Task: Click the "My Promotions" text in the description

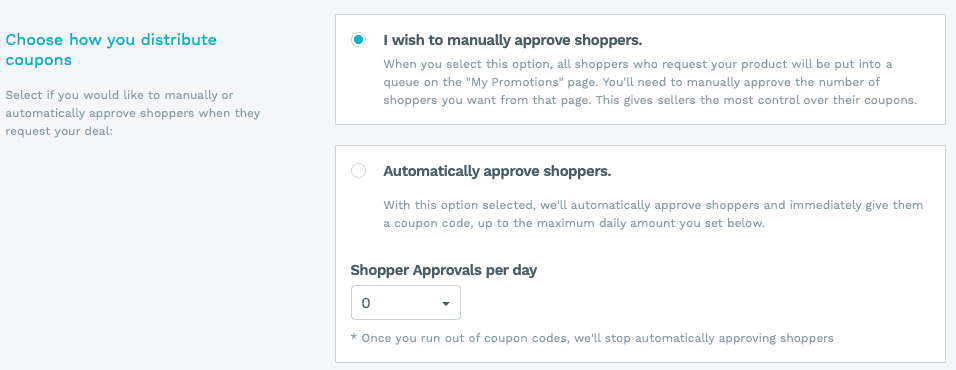Action: click(x=513, y=82)
